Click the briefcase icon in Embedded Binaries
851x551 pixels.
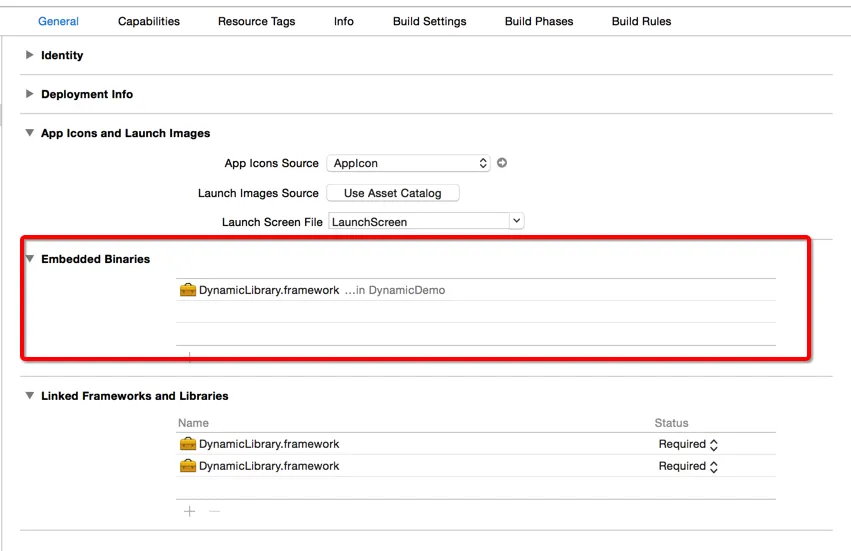(x=188, y=290)
